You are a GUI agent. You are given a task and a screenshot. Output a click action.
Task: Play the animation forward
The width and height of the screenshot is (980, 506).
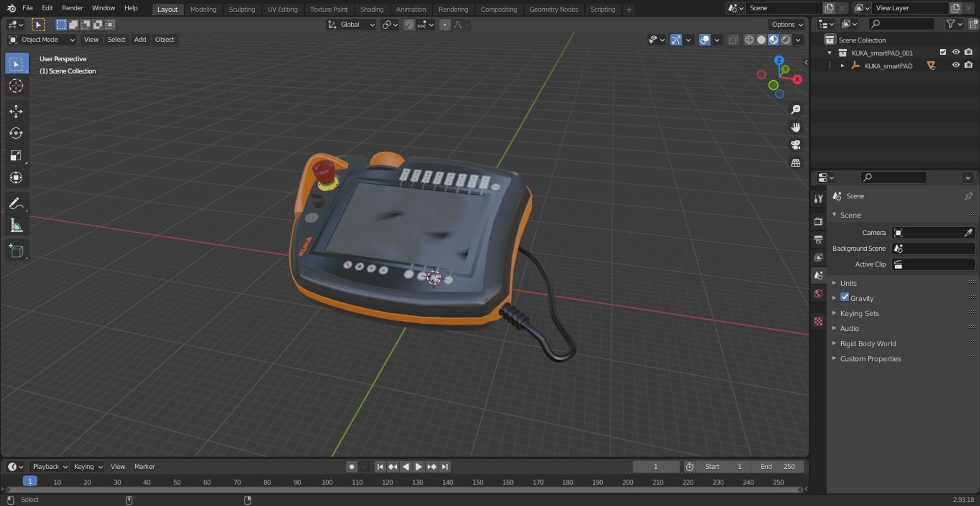click(x=419, y=467)
